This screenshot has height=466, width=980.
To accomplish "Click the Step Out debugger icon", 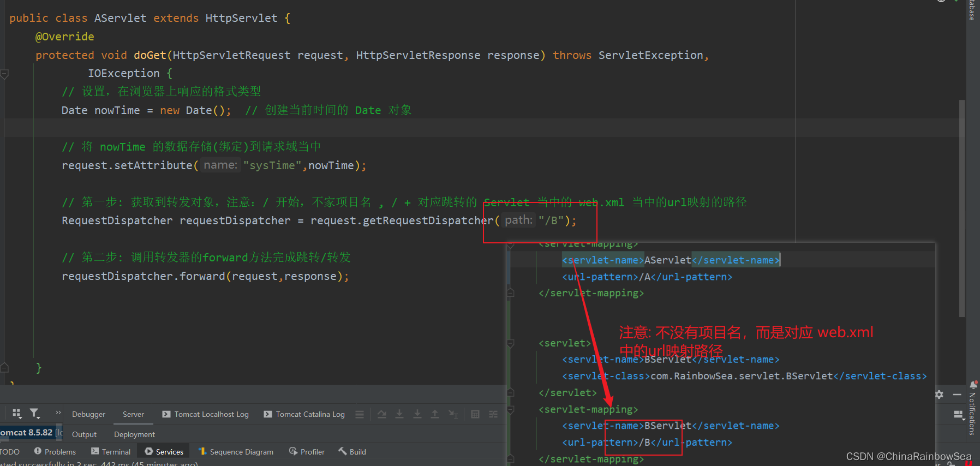I will click(x=435, y=414).
